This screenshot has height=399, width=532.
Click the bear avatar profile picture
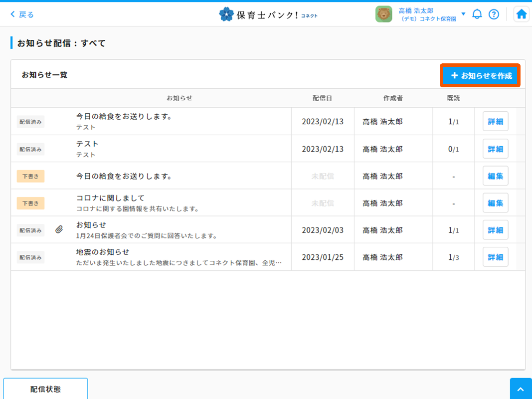point(383,14)
